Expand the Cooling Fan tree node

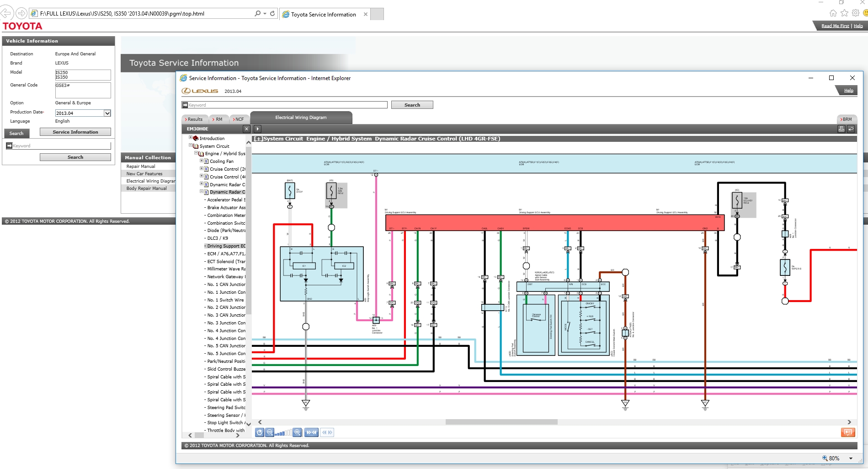pyautogui.click(x=202, y=161)
